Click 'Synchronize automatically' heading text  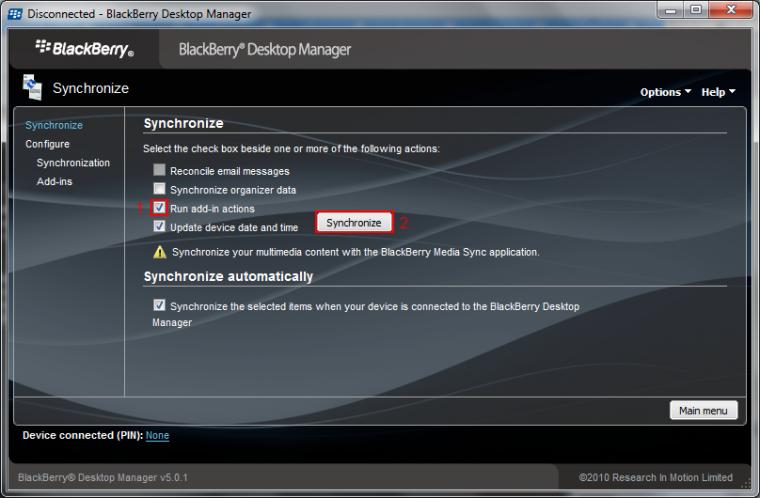(228, 276)
